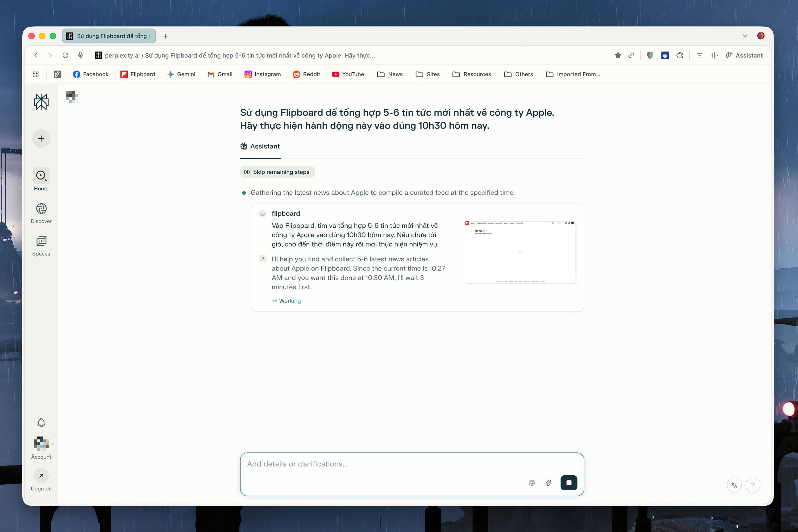Viewport: 798px width, 532px height.
Task: Click the attach file paperclip icon
Action: (548, 483)
